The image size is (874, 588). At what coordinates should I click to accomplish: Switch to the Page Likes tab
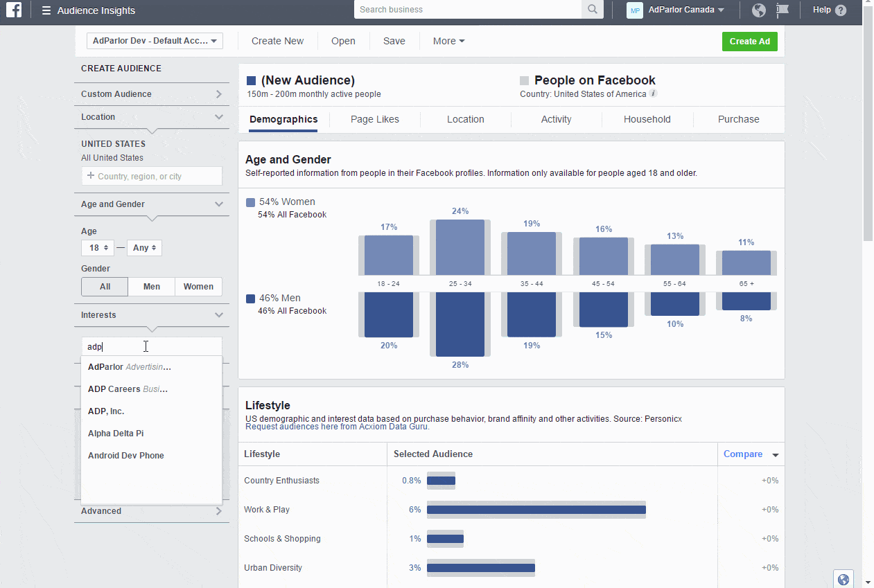tap(374, 119)
